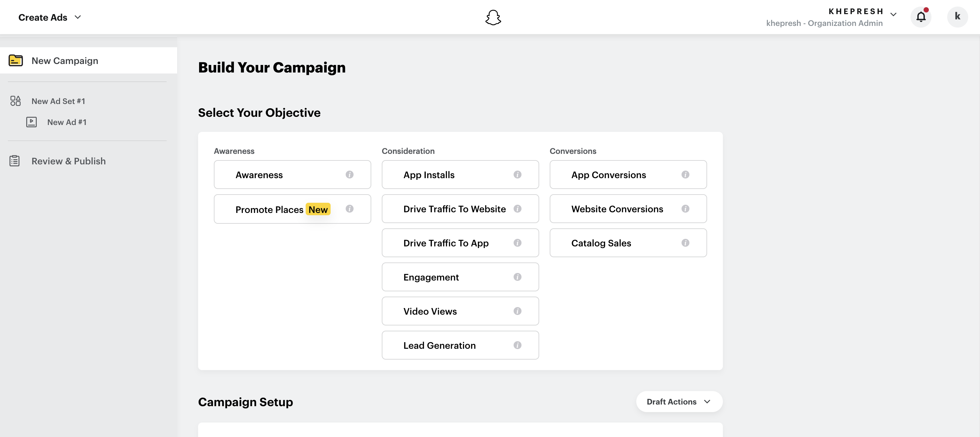The height and width of the screenshot is (437, 980).
Task: Click the Campaign Setup heading
Action: pos(245,402)
